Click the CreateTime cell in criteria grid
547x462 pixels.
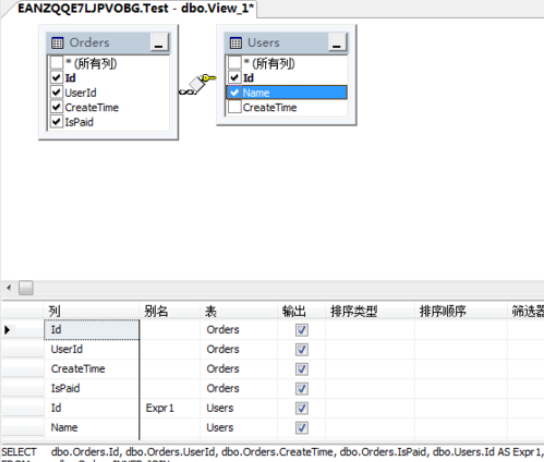click(92, 369)
